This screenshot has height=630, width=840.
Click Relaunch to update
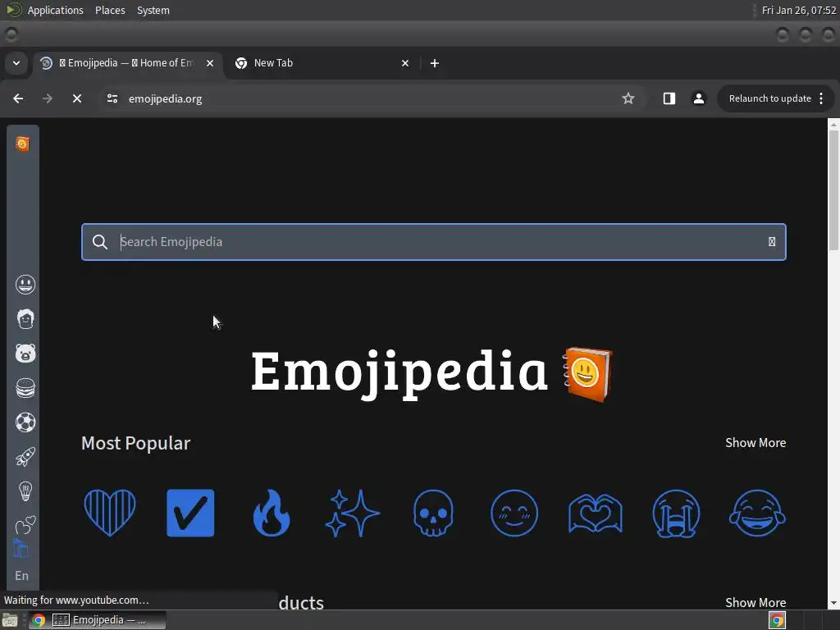click(769, 98)
